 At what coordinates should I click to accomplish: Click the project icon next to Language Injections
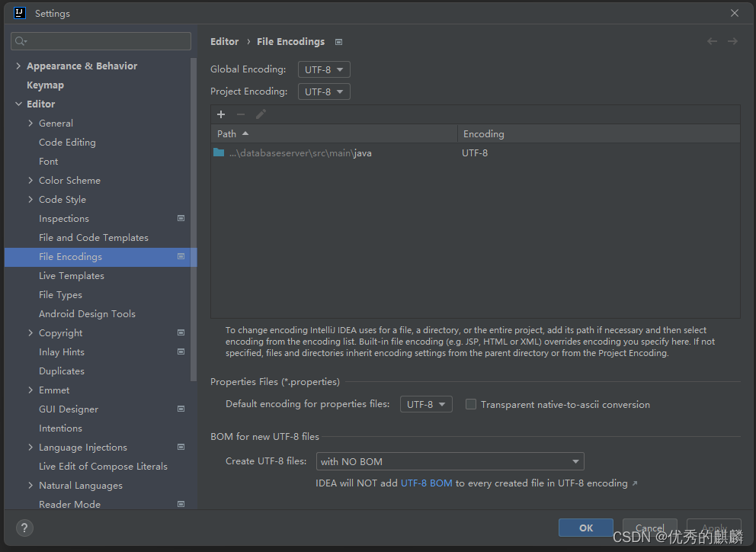(x=181, y=448)
